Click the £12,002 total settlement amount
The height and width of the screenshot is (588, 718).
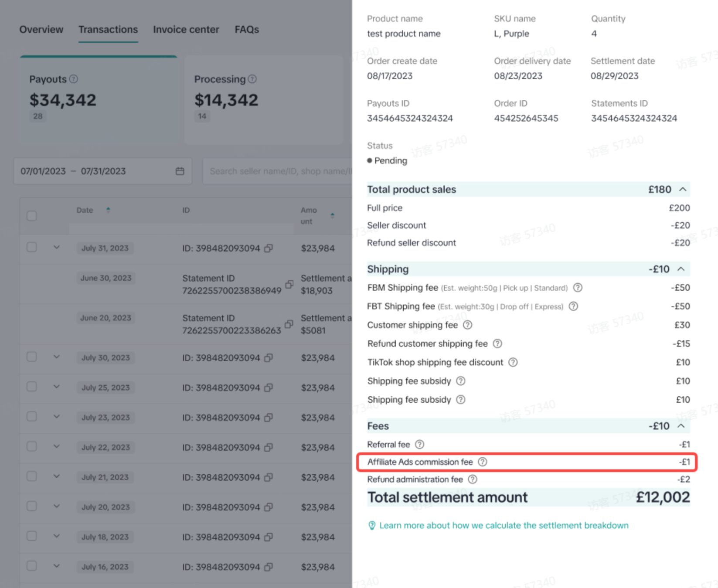tap(663, 497)
